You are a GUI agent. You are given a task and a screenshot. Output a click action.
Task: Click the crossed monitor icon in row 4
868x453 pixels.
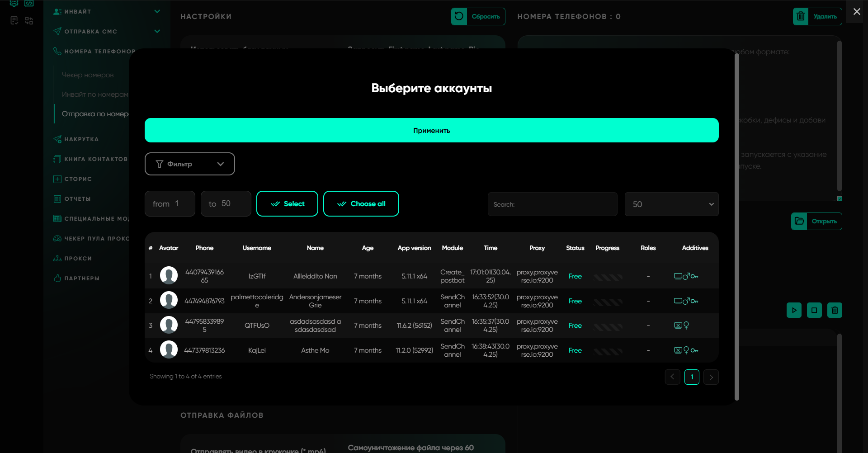(x=678, y=350)
